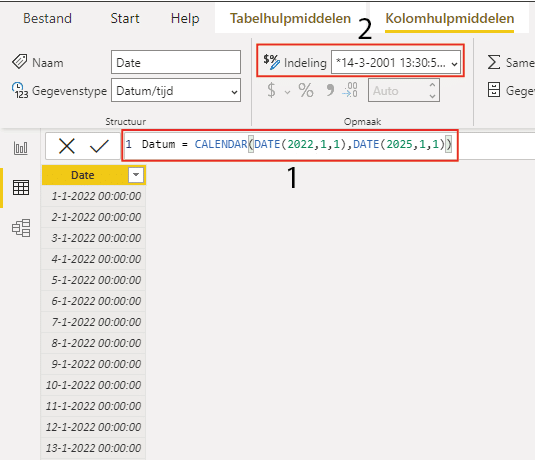Open the Report view icon in sidebar
Screen dimensions: 536x460
coord(21,148)
